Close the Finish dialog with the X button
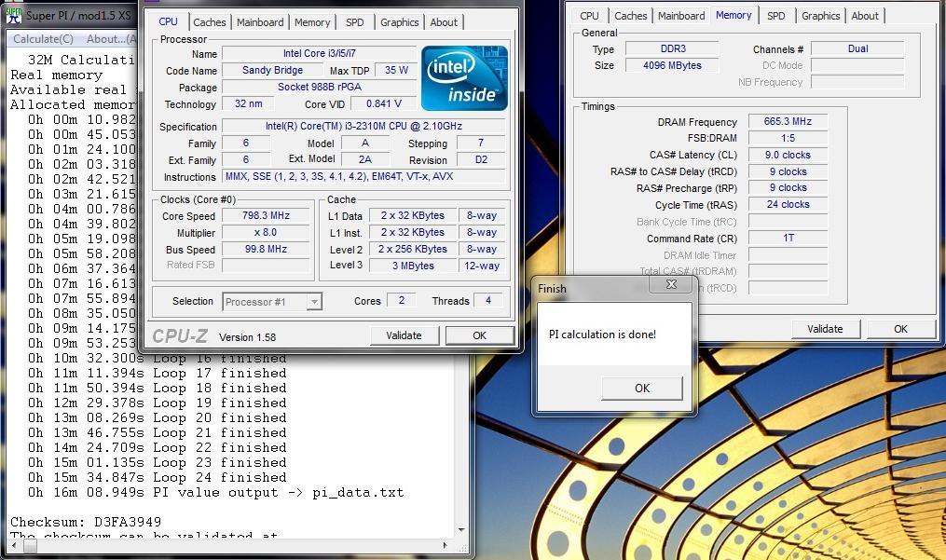 click(x=671, y=284)
